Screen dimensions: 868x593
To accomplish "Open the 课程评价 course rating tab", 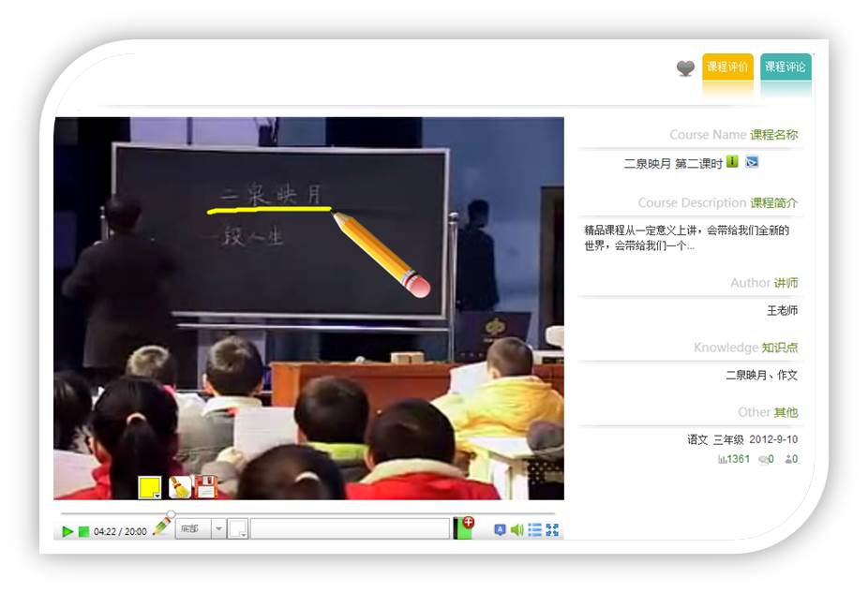I will (x=727, y=67).
